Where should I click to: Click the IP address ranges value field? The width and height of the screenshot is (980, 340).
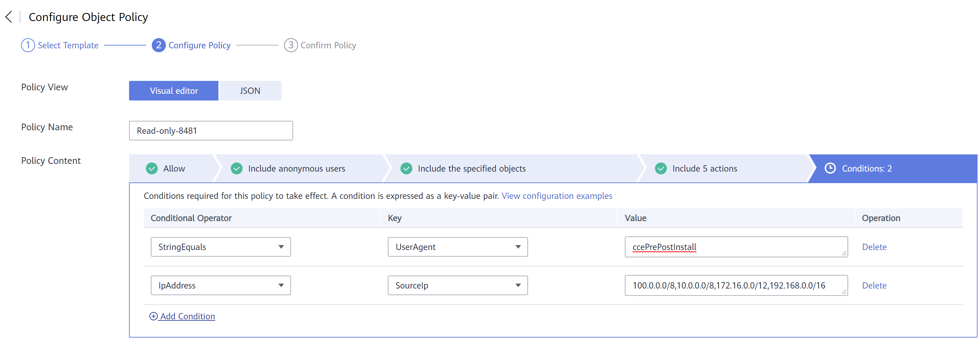pyautogui.click(x=736, y=285)
